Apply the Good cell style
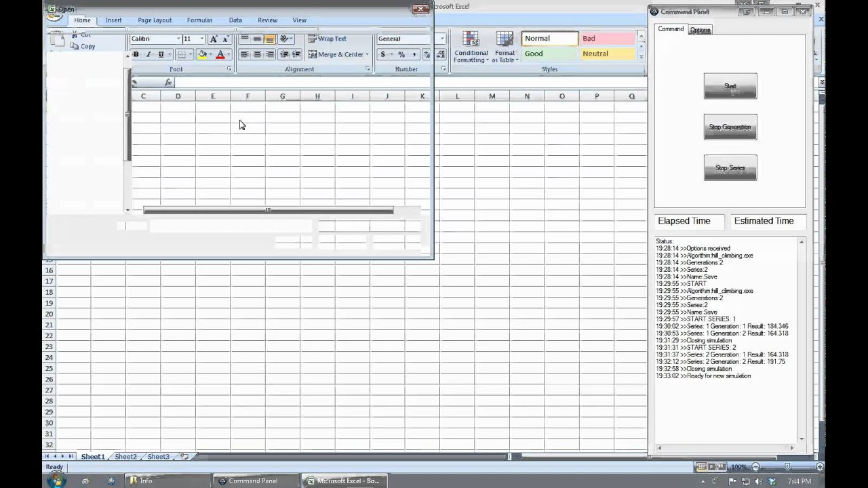Image resolution: width=868 pixels, height=488 pixels. 549,54
